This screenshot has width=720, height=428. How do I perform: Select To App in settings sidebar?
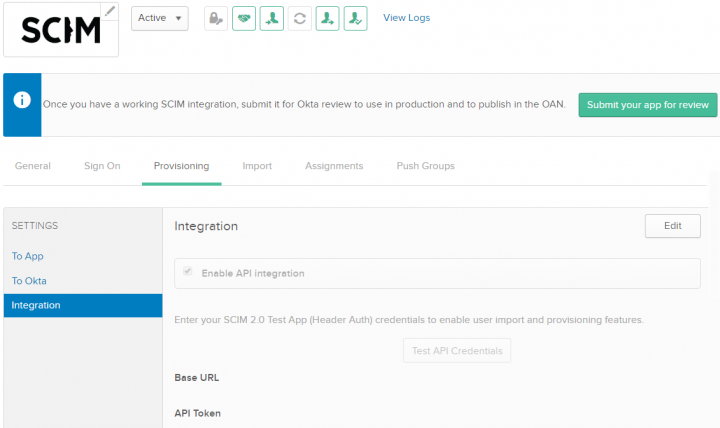(x=28, y=256)
